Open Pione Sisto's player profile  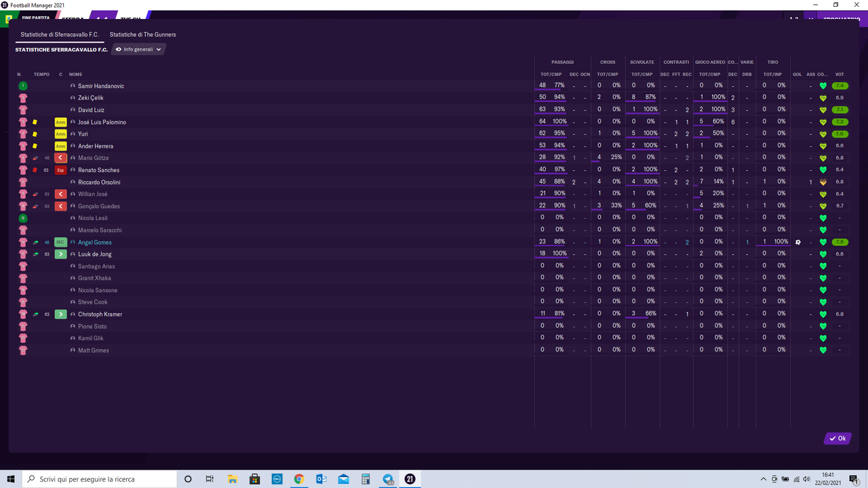point(92,327)
